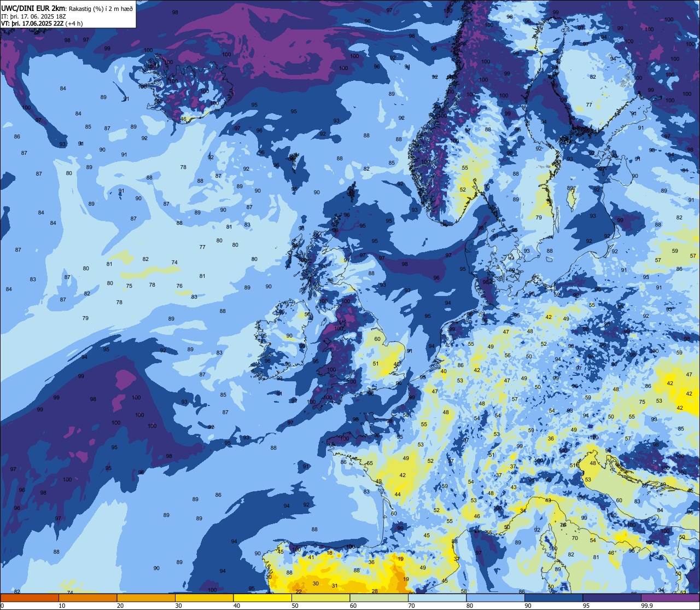Pick the 60–70% pale green legend swatch
Viewport: 700px width, 610px height.
[x=379, y=597]
